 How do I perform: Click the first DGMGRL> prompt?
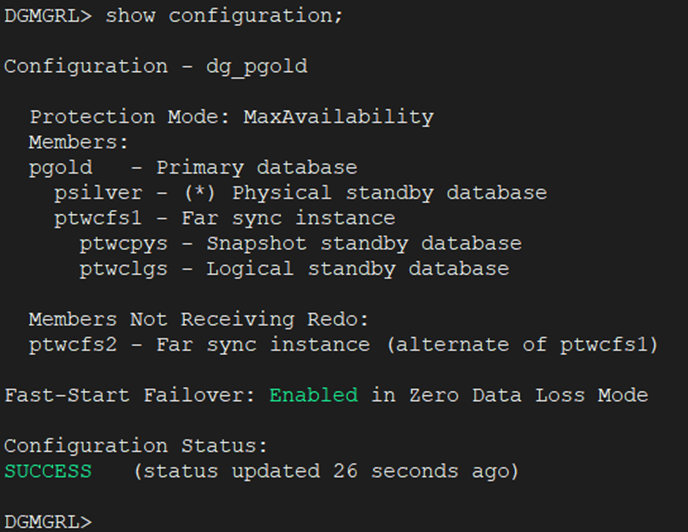[48, 15]
